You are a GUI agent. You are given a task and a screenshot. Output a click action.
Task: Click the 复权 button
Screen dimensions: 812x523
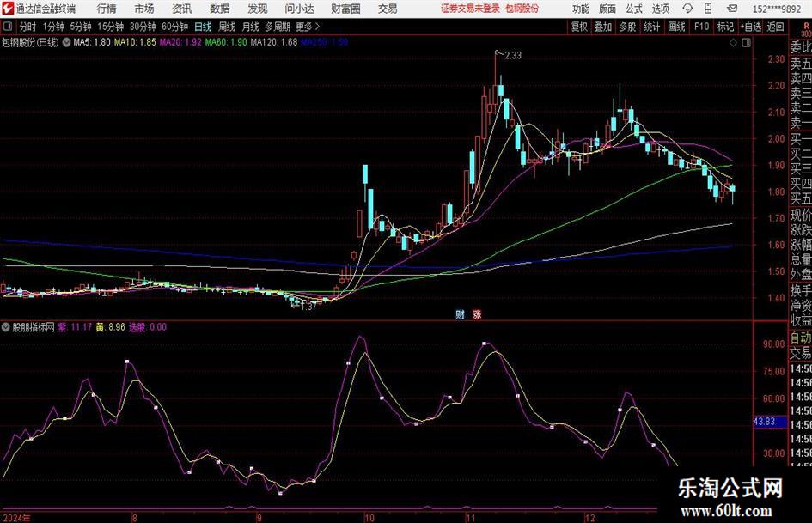[x=579, y=27]
